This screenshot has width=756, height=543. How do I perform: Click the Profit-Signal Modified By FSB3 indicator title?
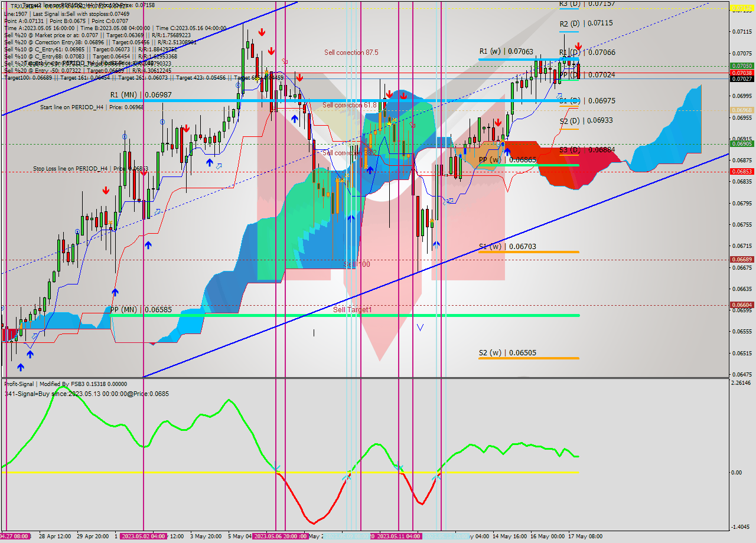point(65,384)
